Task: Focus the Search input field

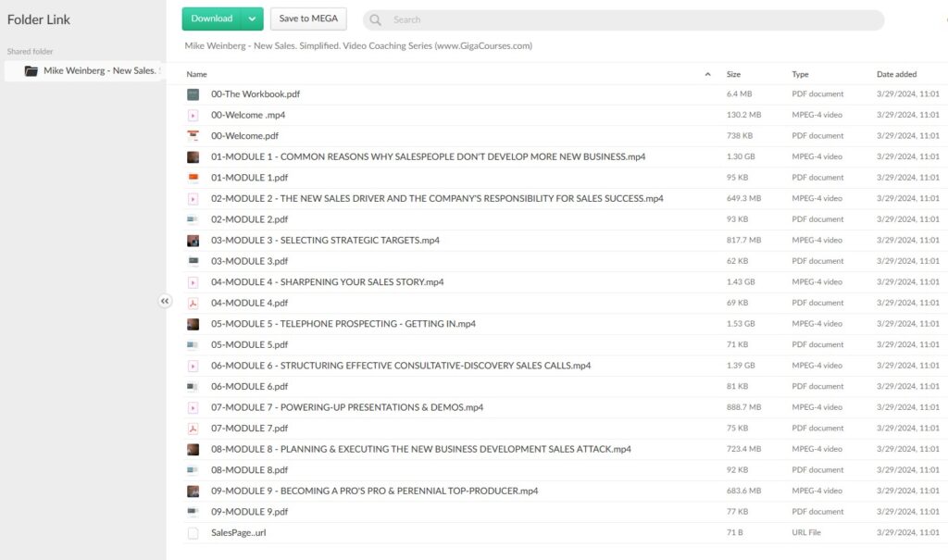Action: pos(630,19)
